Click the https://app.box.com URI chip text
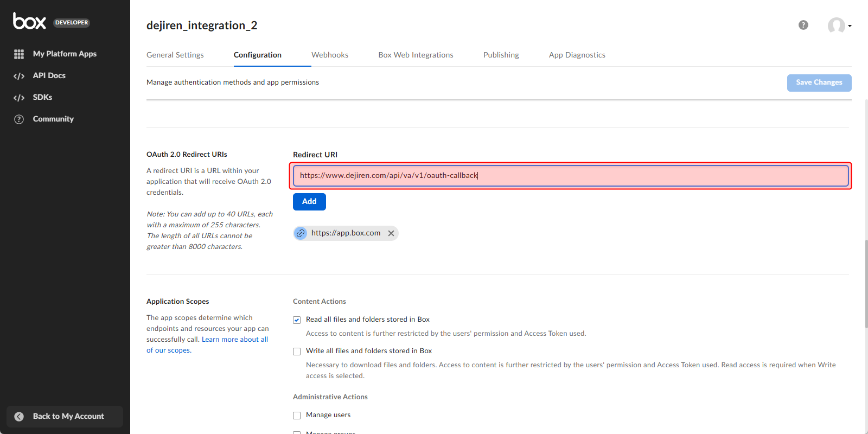This screenshot has width=868, height=434. [x=346, y=233]
